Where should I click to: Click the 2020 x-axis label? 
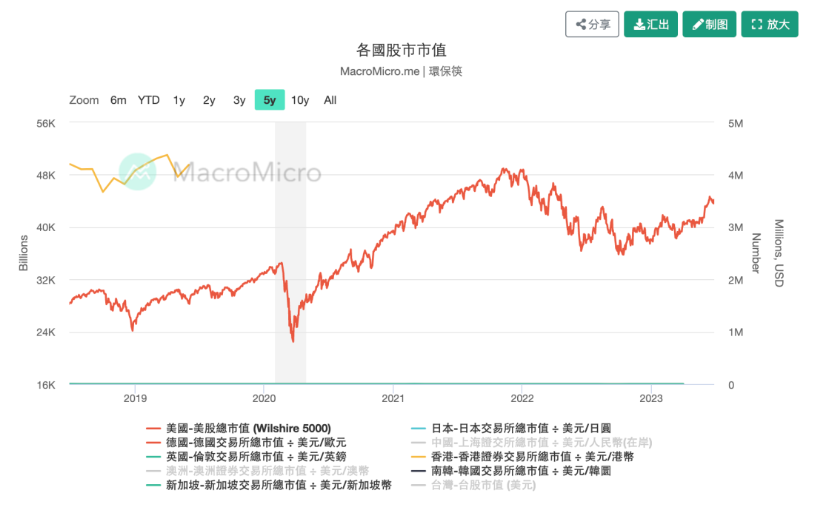pyautogui.click(x=264, y=398)
